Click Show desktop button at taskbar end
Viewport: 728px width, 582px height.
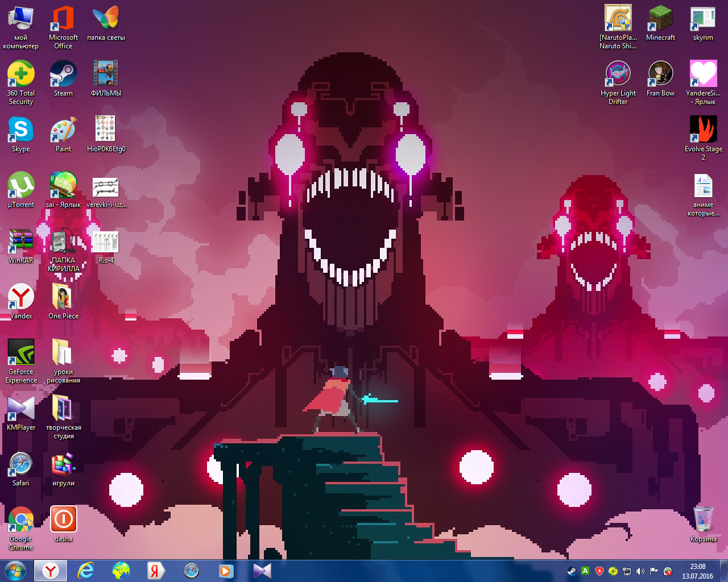click(723, 571)
